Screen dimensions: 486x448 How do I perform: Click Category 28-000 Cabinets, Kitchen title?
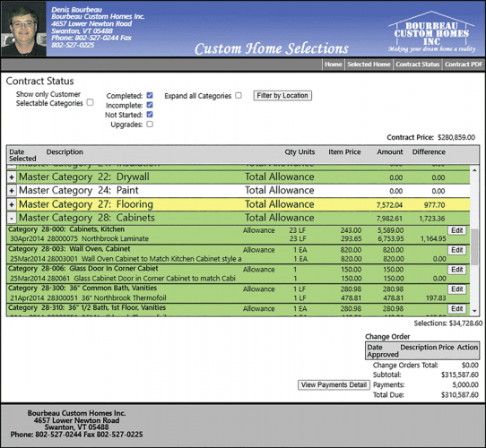pos(66,229)
